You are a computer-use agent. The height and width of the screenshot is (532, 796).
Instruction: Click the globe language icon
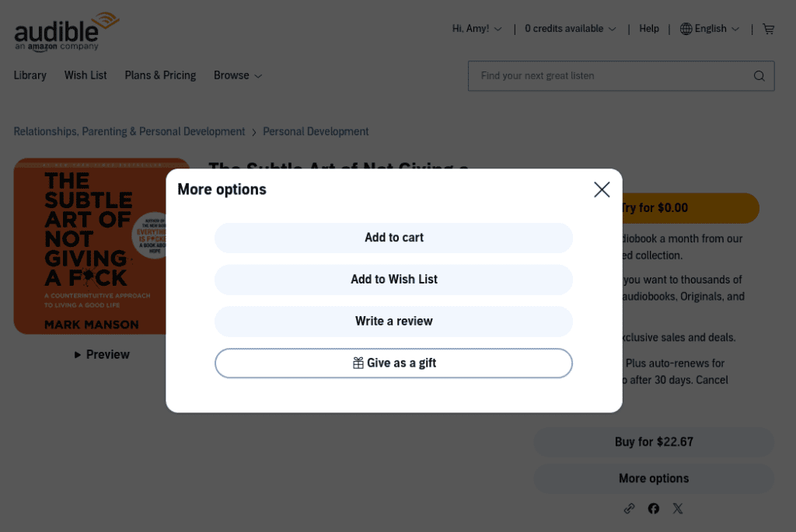[686, 29]
